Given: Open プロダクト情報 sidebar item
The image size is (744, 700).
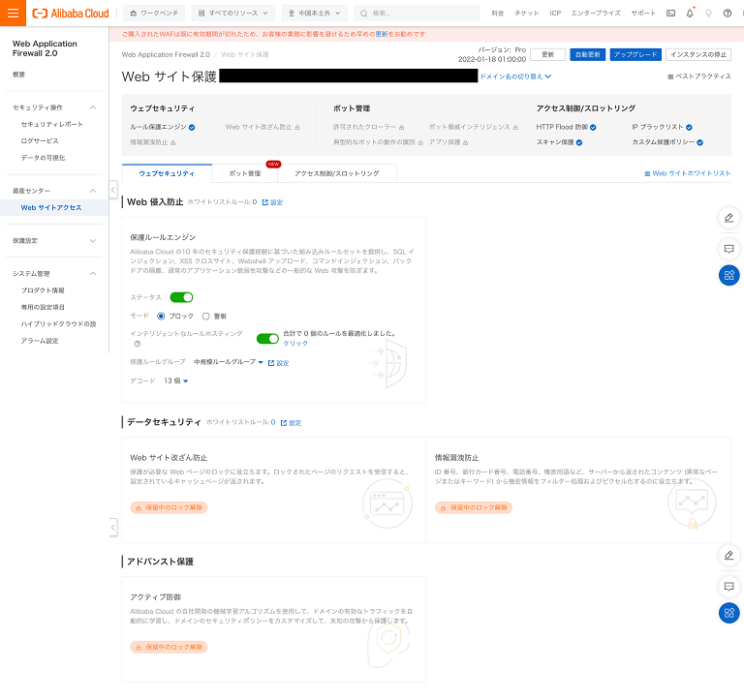Looking at the screenshot, I should (43, 290).
